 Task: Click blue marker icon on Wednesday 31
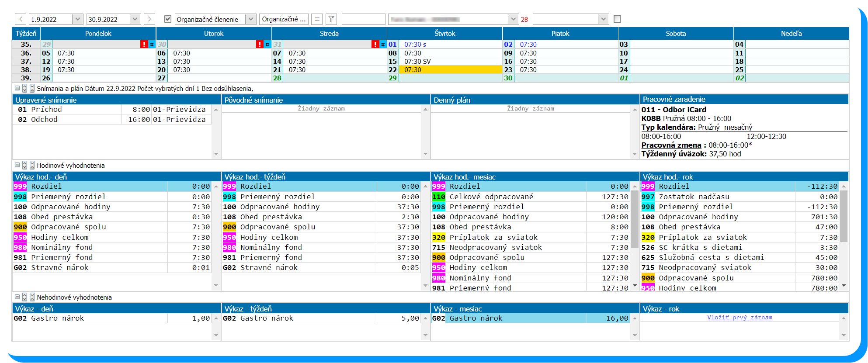pos(382,44)
